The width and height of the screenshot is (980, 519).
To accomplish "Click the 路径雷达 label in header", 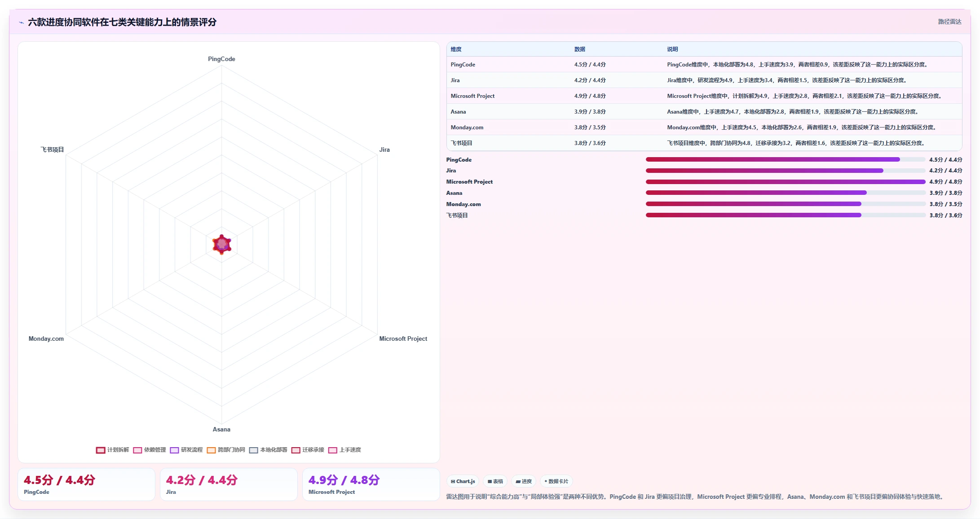I will [x=949, y=22].
